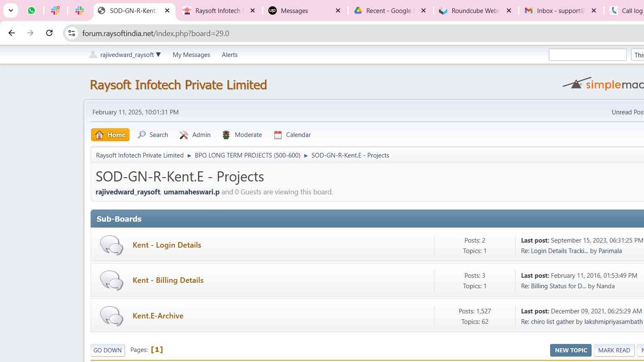Open Alerts menu
Viewport: 644px width, 362px height.
tap(229, 55)
